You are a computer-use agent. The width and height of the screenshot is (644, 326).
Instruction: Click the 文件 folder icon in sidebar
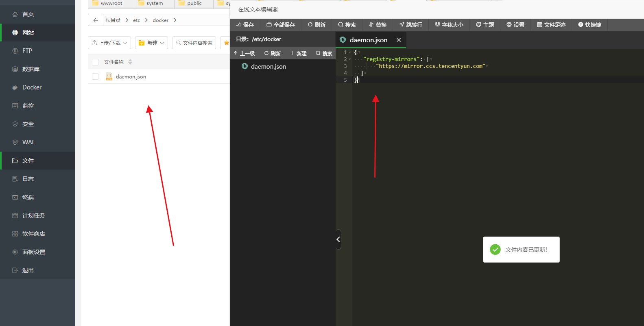pyautogui.click(x=15, y=161)
